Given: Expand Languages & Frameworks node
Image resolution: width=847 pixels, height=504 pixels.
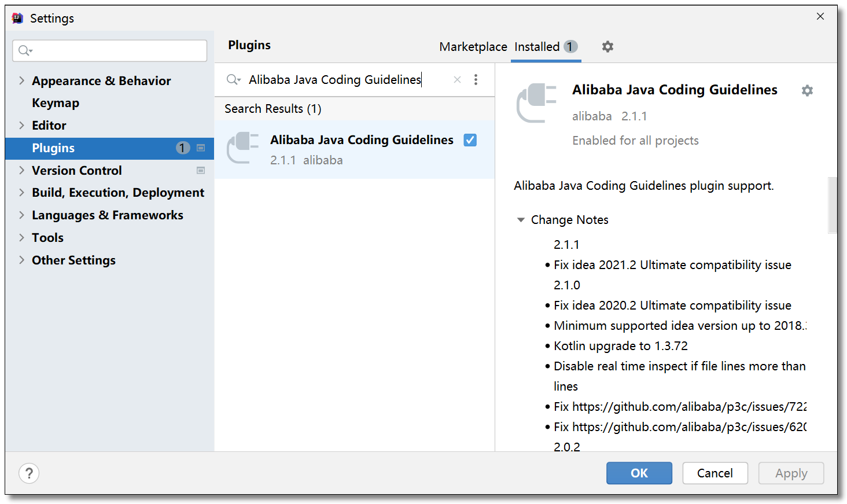Looking at the screenshot, I should point(21,215).
